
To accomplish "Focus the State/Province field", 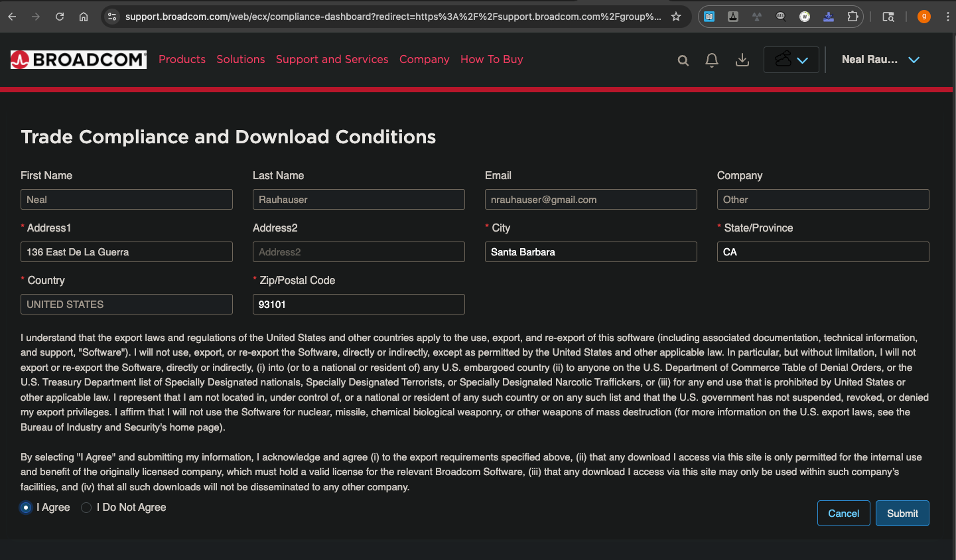I will coord(823,252).
